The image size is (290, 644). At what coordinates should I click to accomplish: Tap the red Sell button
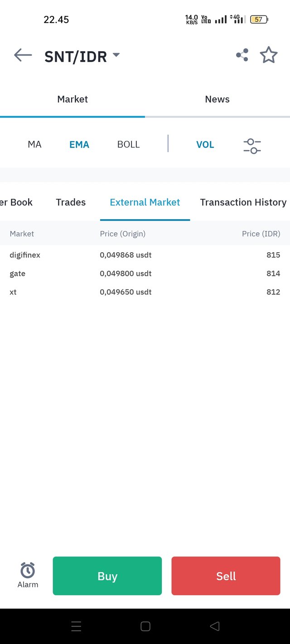[x=226, y=576]
